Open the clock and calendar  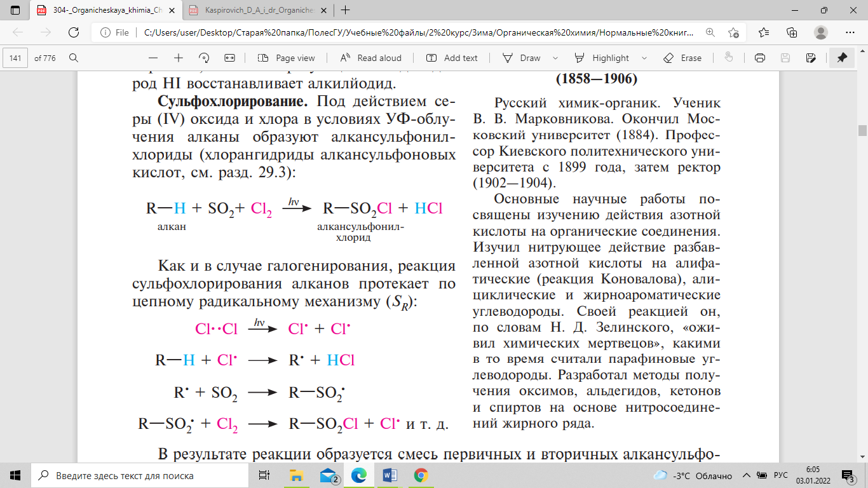click(812, 475)
